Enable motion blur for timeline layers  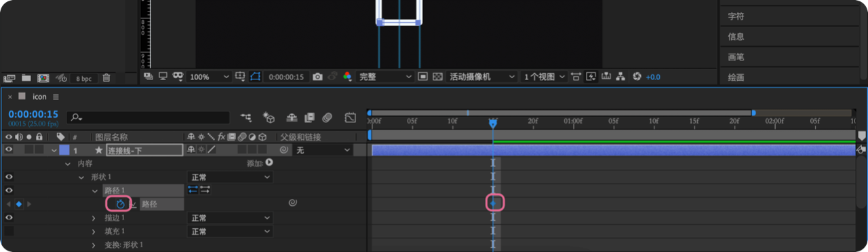(328, 118)
